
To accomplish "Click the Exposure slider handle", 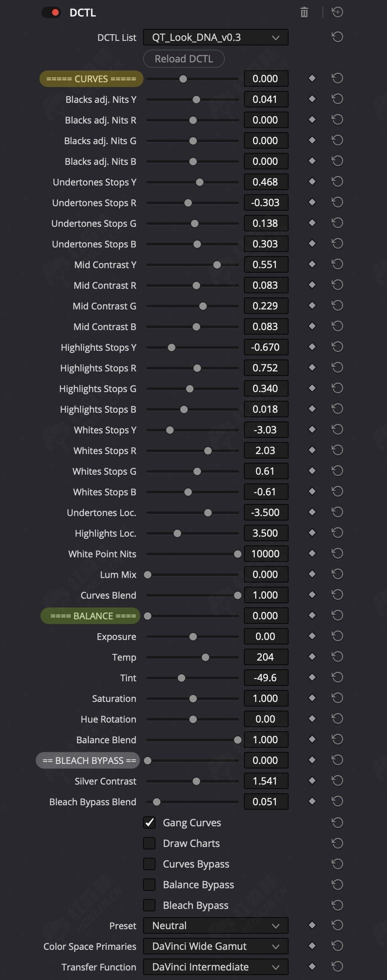I will click(x=193, y=637).
